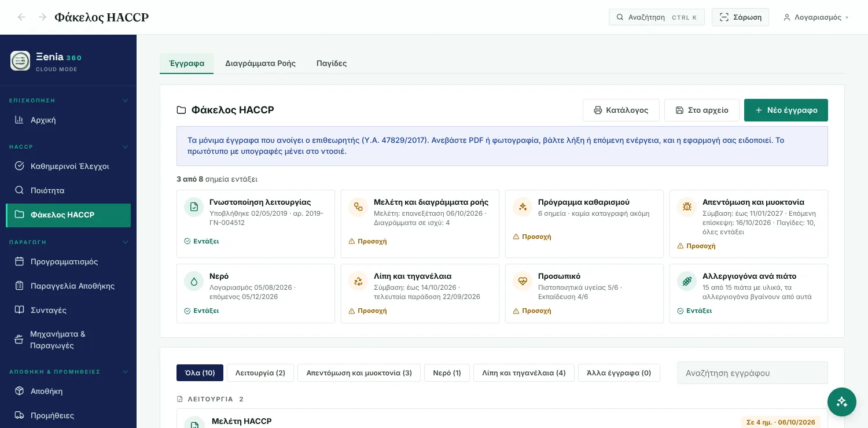Click the Στο αρχείο save button
868x428 pixels.
702,110
